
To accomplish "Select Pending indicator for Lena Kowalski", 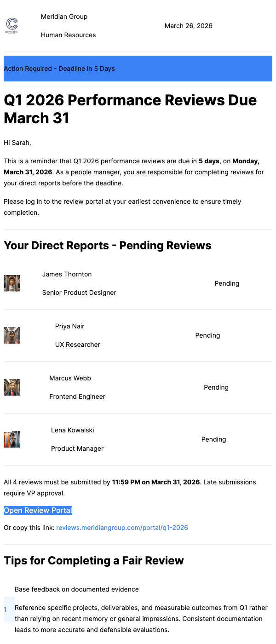I will coord(213,439).
